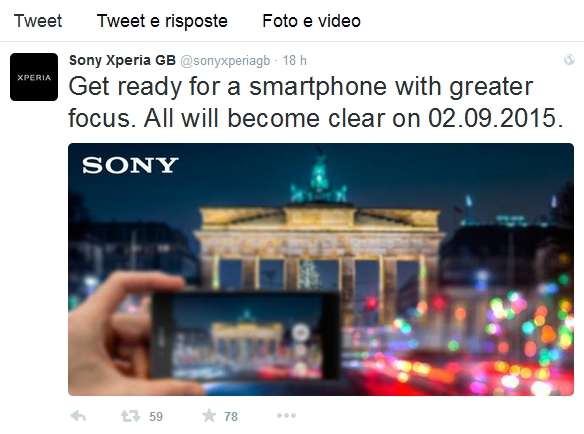Open the Foto e video tab
Screen dimensions: 584x434
[x=311, y=21]
